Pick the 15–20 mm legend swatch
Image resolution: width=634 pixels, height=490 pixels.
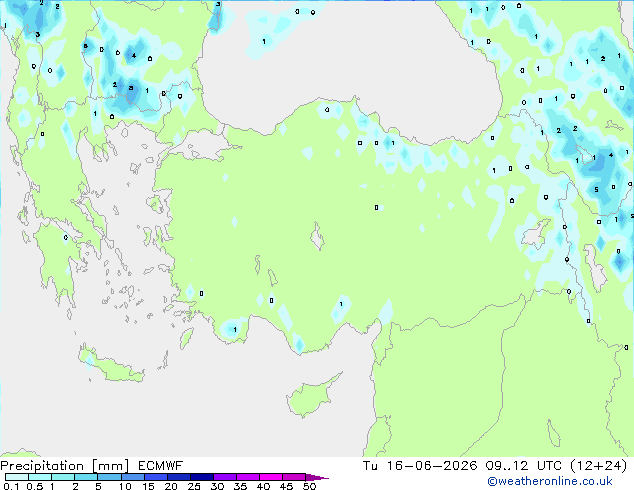coord(156,477)
